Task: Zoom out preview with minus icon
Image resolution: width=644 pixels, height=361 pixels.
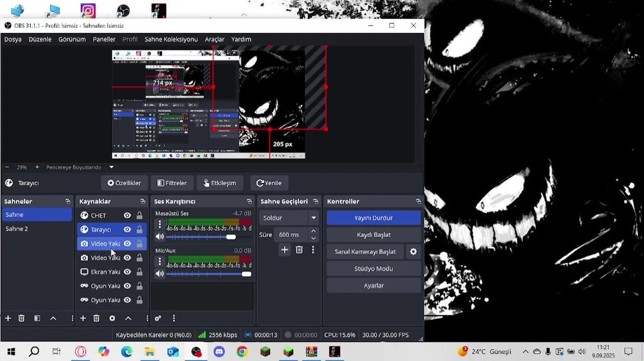Action: pyautogui.click(x=7, y=167)
